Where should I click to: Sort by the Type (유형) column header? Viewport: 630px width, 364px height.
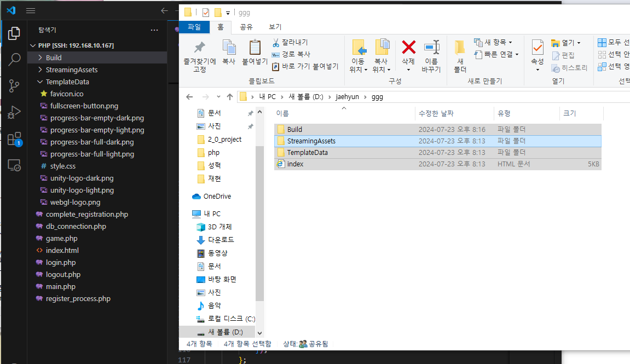(x=527, y=113)
